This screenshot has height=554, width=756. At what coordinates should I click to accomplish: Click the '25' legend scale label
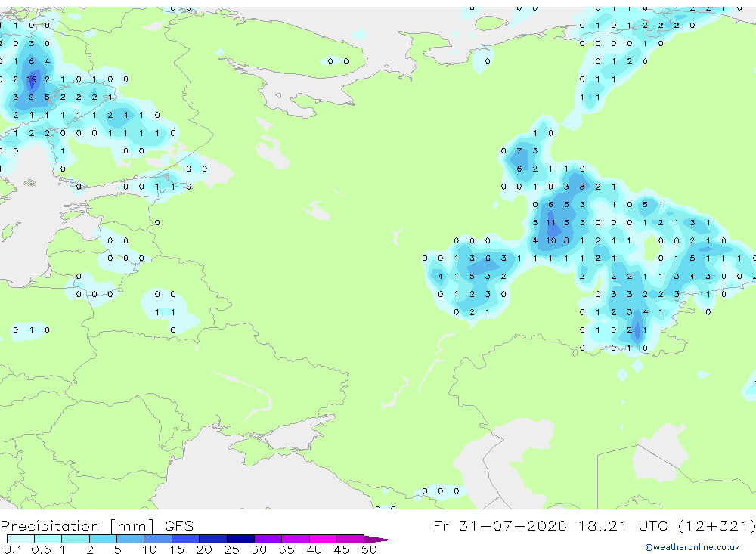point(231,549)
